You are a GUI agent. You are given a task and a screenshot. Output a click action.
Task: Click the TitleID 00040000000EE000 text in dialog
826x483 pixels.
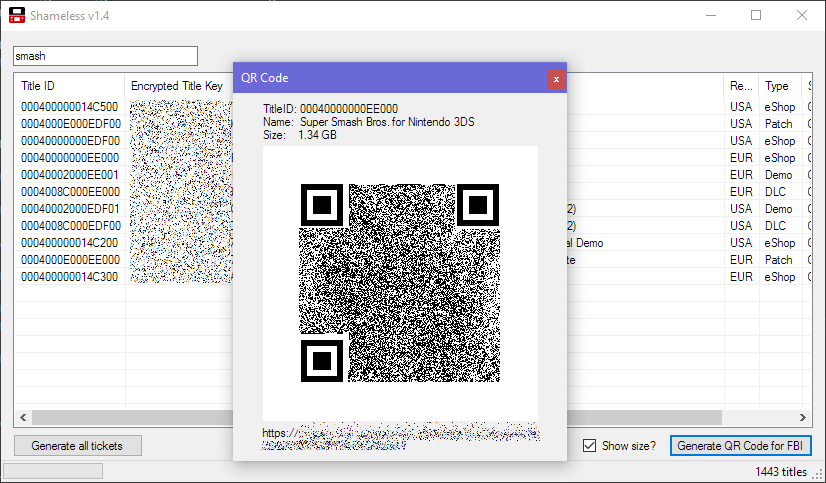(330, 109)
